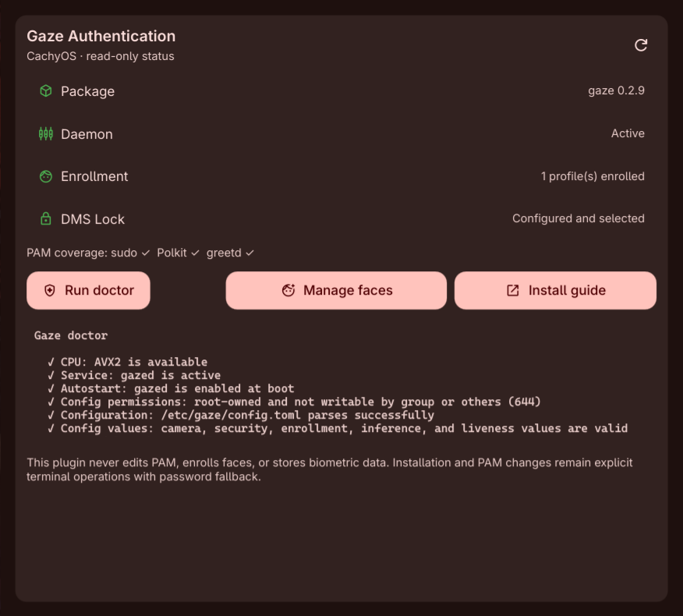The width and height of the screenshot is (683, 616).
Task: Click the sudo checkmark in PAM coverage
Action: [x=146, y=253]
